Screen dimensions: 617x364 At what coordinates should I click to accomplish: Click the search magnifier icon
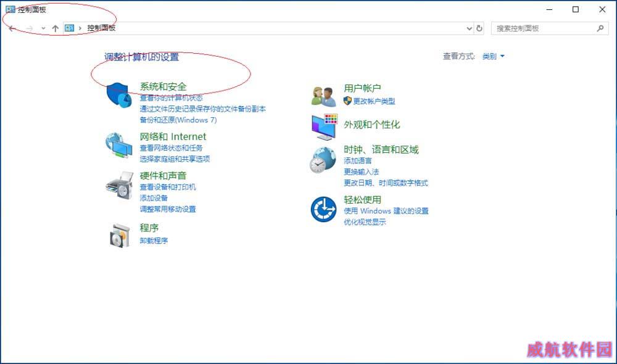pos(600,28)
